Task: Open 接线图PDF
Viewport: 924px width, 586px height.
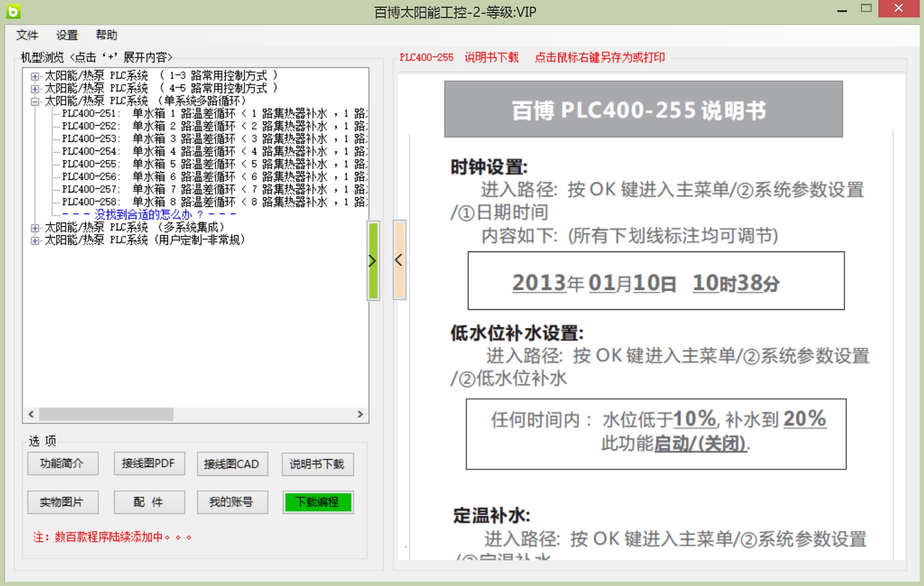Action: (x=149, y=464)
